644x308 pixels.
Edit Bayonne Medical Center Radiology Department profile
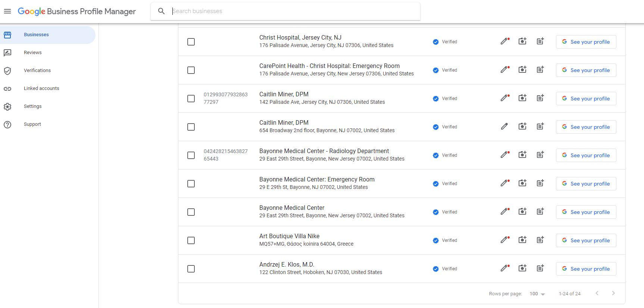(x=504, y=155)
